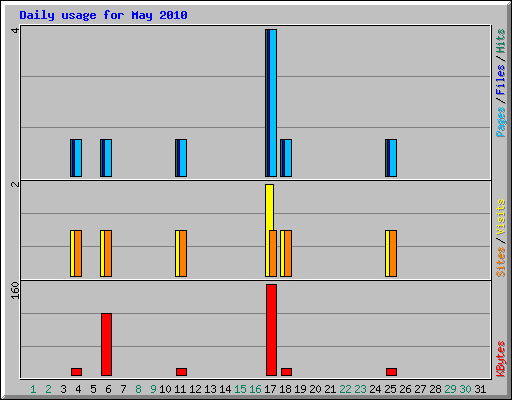This screenshot has width=512, height=400.
Task: Click the "Sites" legend label
Action: tap(501, 262)
